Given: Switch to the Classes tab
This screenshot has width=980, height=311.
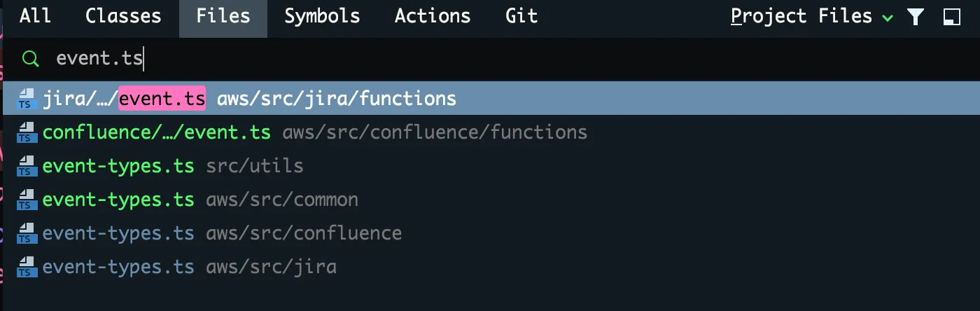Looking at the screenshot, I should [123, 16].
